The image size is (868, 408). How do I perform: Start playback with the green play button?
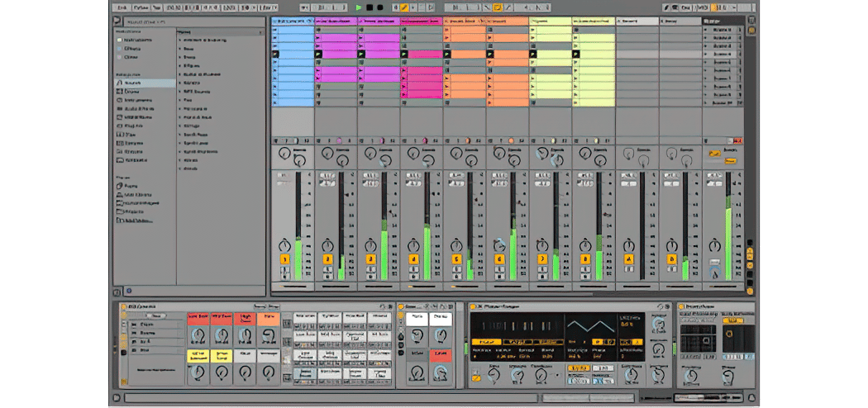coord(359,7)
